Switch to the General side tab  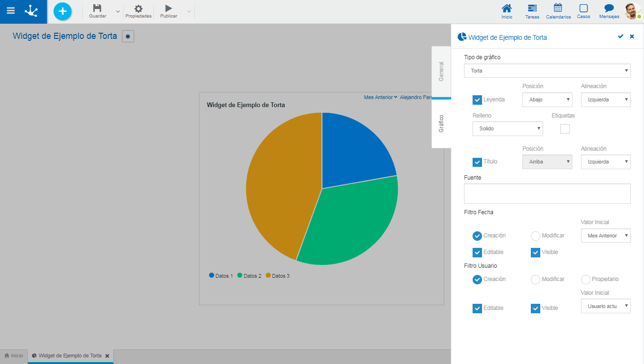pyautogui.click(x=441, y=72)
